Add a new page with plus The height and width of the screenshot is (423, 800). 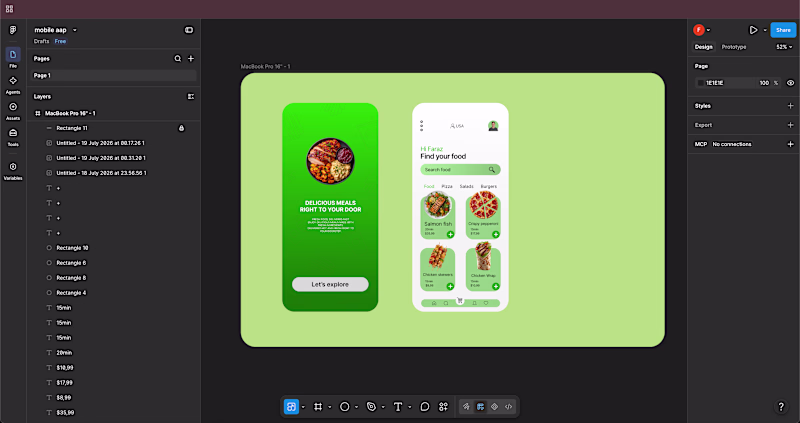pyautogui.click(x=191, y=59)
